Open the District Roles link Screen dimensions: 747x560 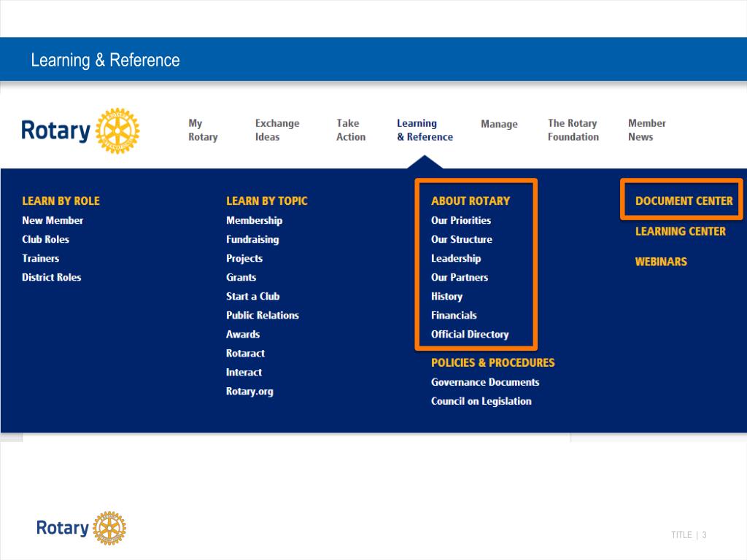click(52, 278)
